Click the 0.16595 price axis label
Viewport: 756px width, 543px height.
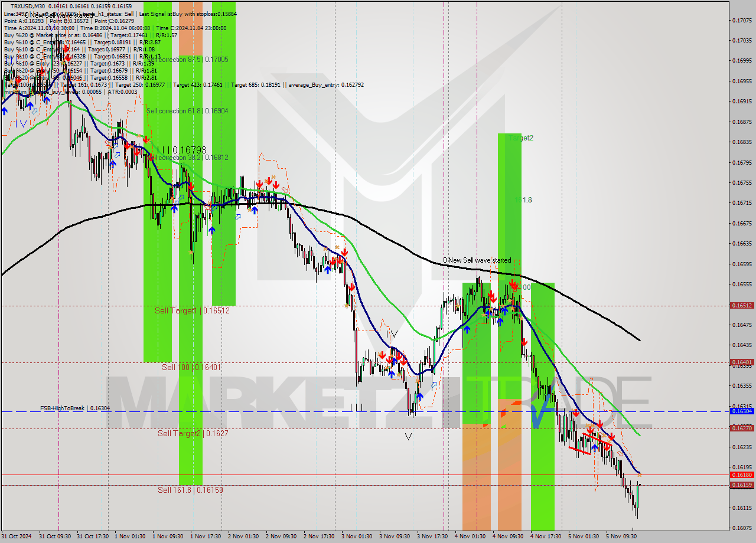742,264
